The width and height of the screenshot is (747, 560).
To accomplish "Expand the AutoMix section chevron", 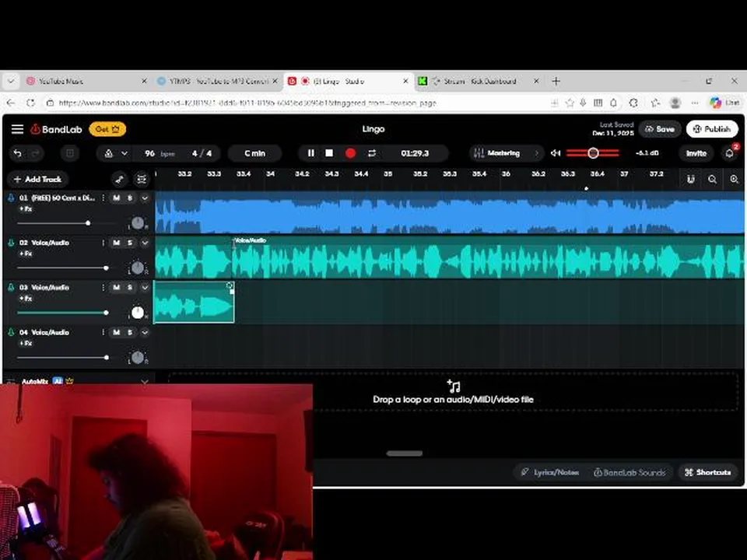I will (x=145, y=381).
